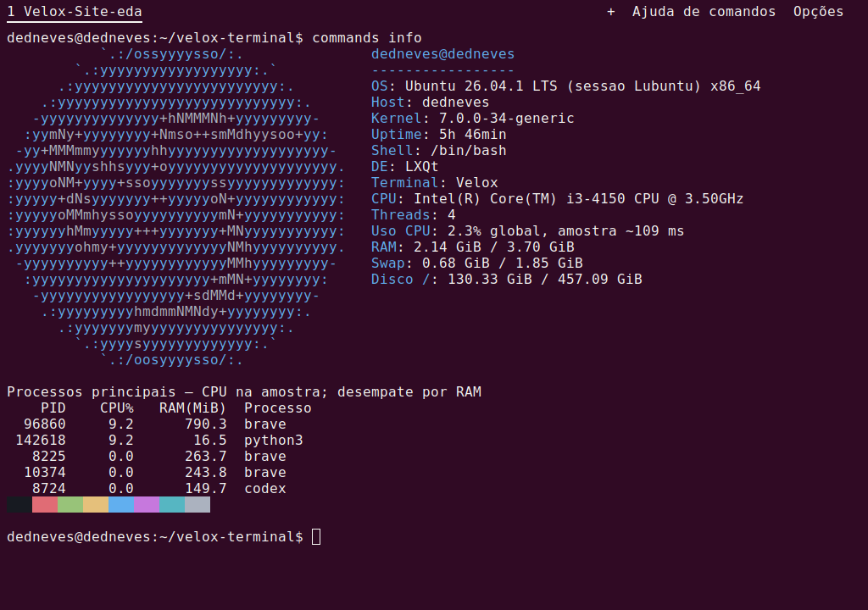This screenshot has width=868, height=610.
Task: Click the "Processo" column header
Action: point(278,408)
